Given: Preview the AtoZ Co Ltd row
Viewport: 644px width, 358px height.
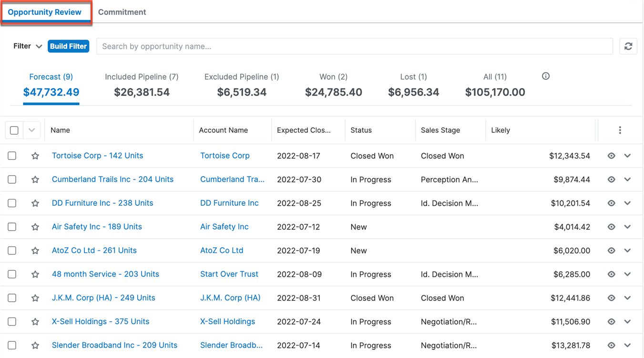Looking at the screenshot, I should 611,251.
